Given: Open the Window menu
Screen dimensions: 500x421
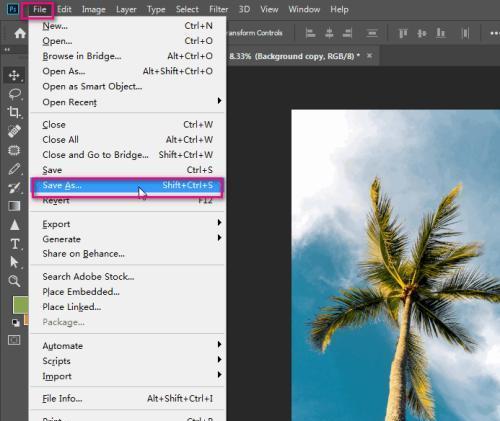Looking at the screenshot, I should [304, 9].
